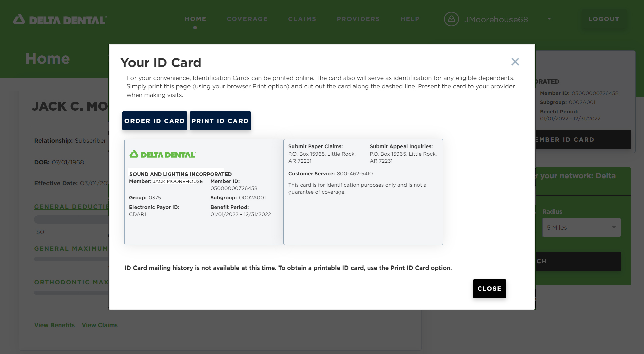Click the DOB 07/01/1968 text
Viewport: 644px width, 354px height.
tap(59, 162)
